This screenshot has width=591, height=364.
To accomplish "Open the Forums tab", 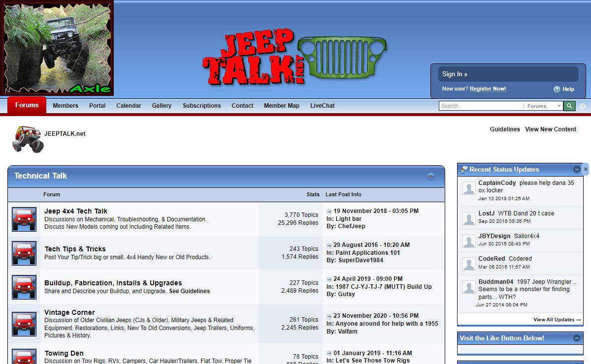I will (27, 105).
